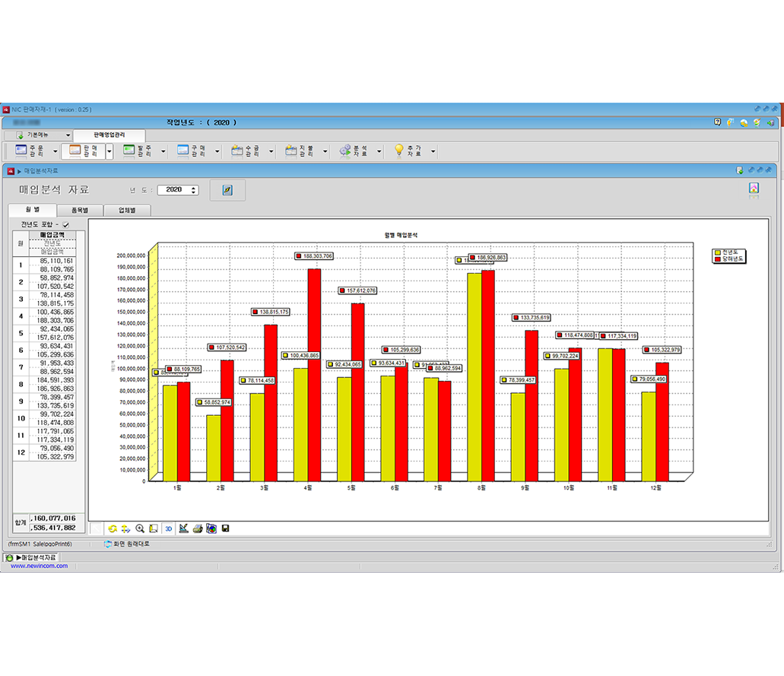Click the red 당해년도 legend swatch
Screen dimensions: 784x676
click(x=717, y=259)
